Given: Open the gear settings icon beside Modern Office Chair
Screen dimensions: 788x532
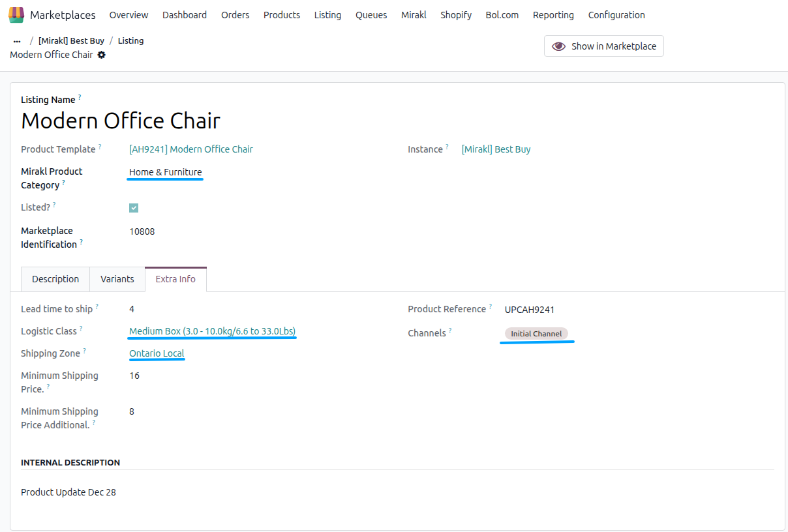Looking at the screenshot, I should pos(101,55).
